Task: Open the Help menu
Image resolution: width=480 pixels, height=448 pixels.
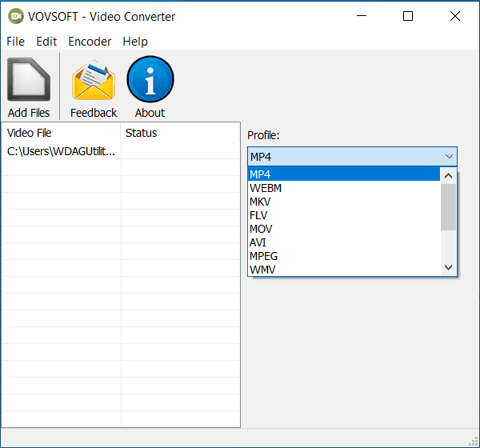Action: click(x=135, y=42)
